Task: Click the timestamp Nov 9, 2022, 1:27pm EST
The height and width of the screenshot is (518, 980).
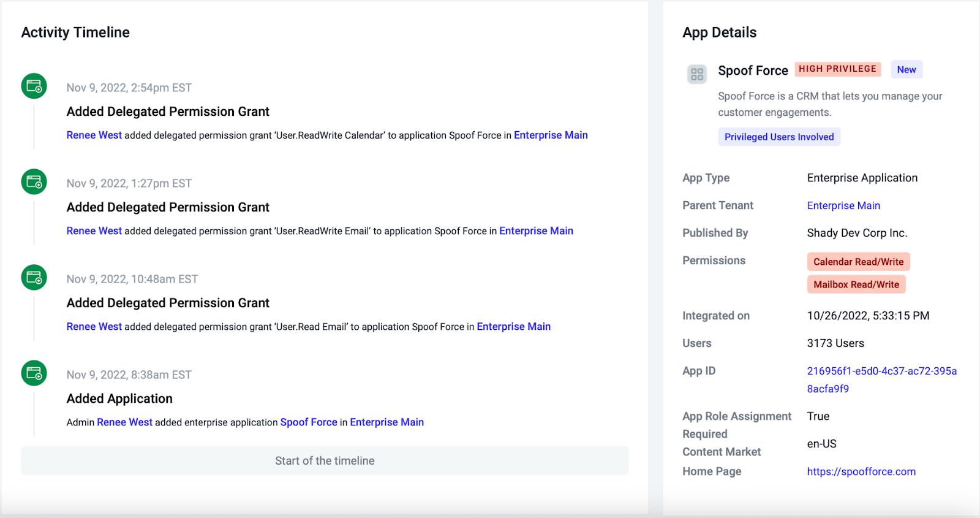Action: [129, 183]
